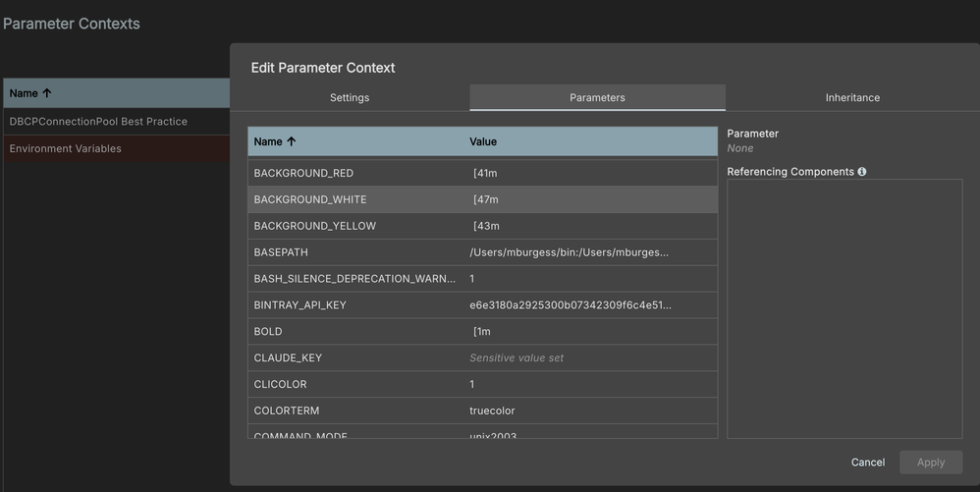This screenshot has height=492, width=980.
Task: Choose the BACKGROUND_YELLOW parameter
Action: tap(314, 226)
